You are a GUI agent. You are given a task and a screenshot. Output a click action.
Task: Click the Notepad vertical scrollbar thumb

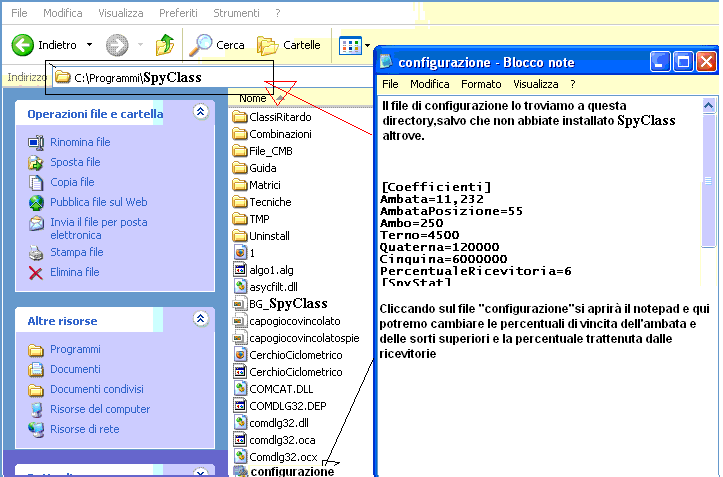709,180
